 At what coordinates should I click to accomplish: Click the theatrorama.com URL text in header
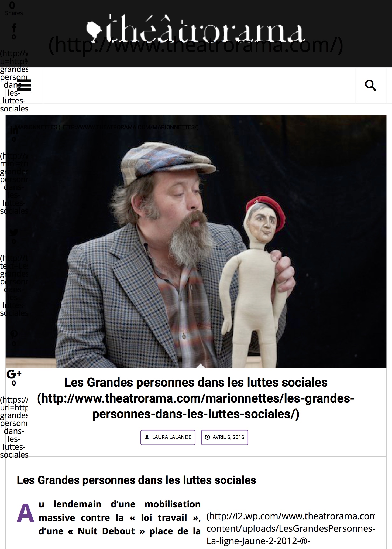(196, 45)
